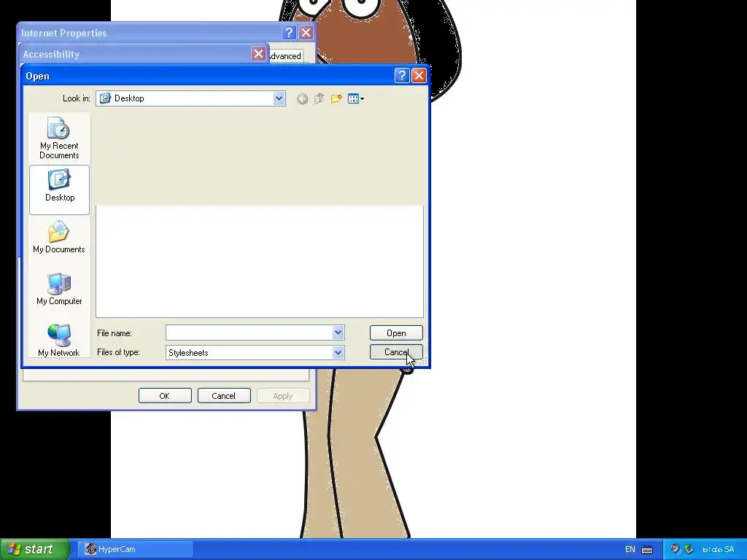Open My Computer in the places bar
This screenshot has height=560, width=747.
[59, 289]
